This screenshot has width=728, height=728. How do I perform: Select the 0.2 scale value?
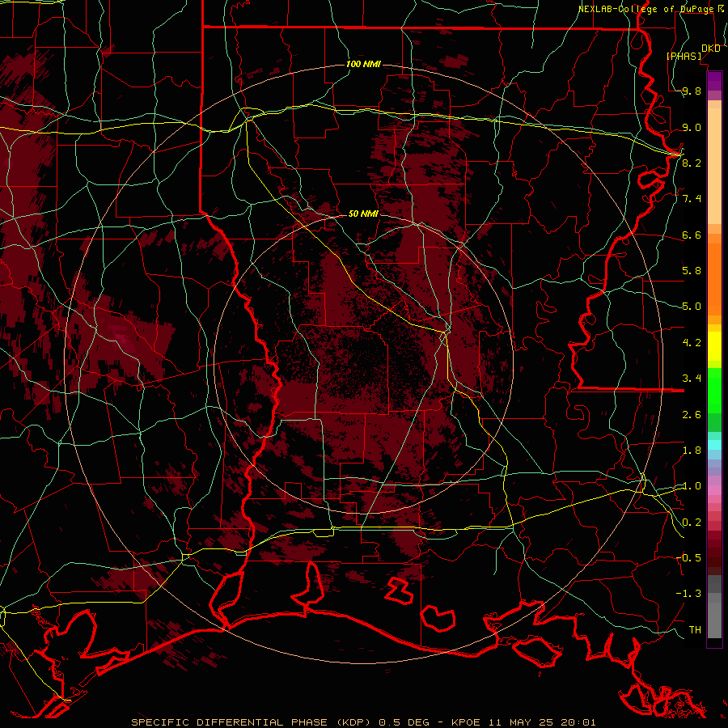point(692,523)
